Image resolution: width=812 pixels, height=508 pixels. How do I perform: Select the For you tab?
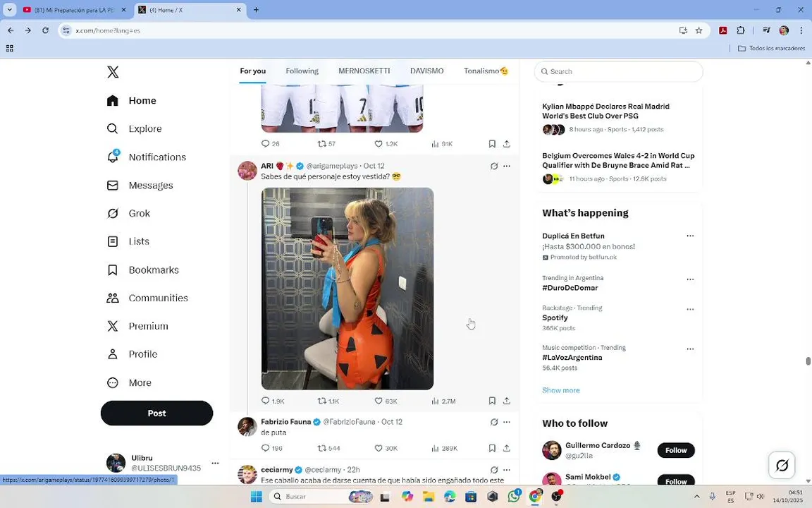point(253,71)
